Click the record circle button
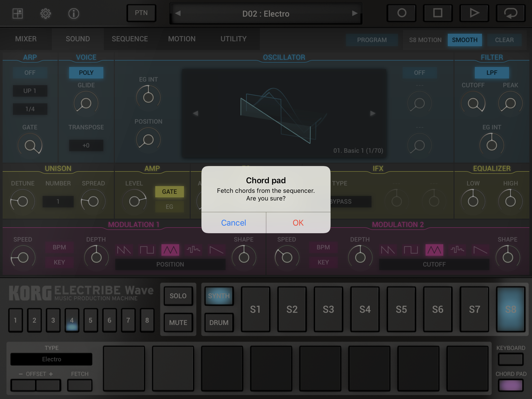 click(401, 13)
